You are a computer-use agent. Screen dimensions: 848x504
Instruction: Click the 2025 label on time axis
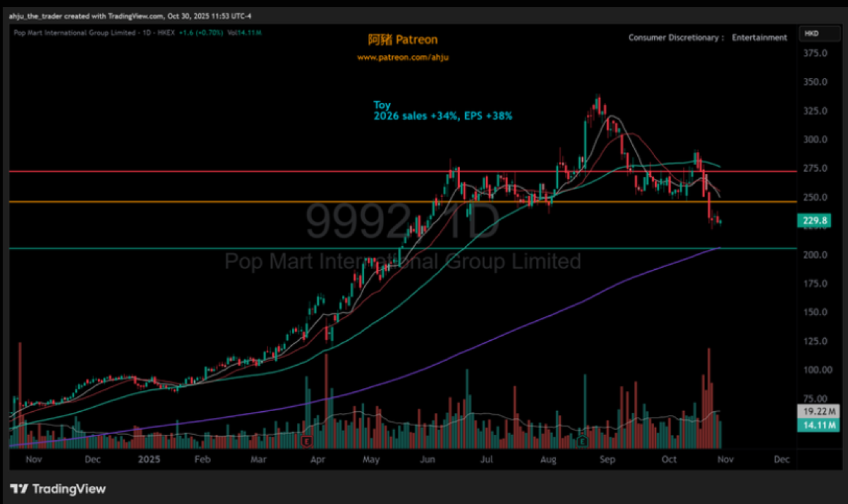(x=149, y=460)
